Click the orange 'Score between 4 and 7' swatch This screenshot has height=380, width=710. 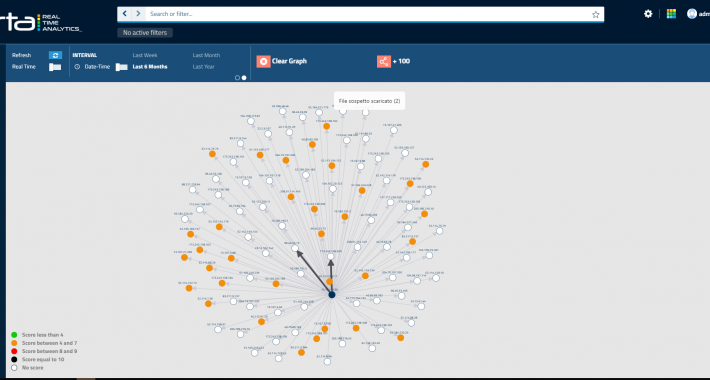point(14,343)
